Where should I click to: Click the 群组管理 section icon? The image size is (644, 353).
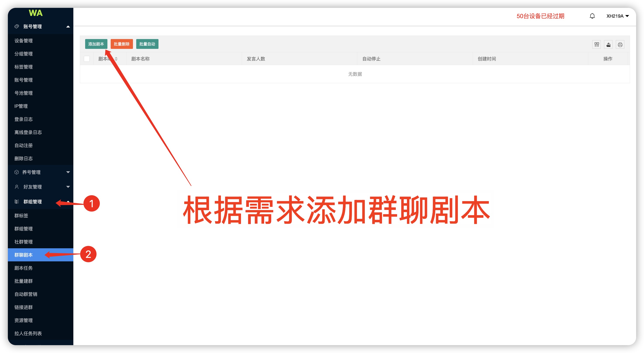(x=17, y=202)
